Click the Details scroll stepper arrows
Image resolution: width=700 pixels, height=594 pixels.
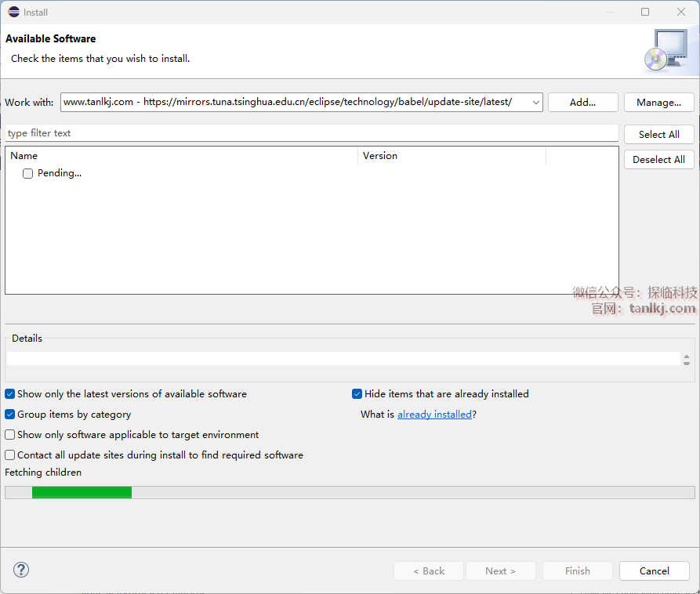[687, 359]
